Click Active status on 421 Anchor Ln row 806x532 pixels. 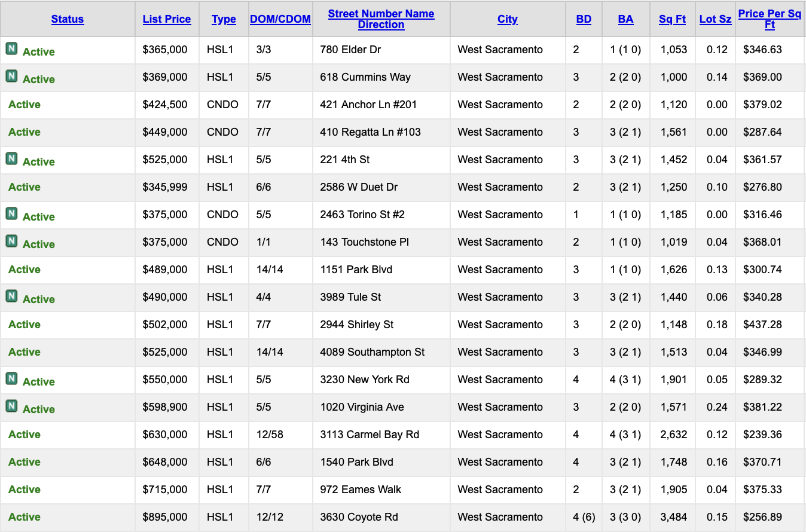point(25,105)
